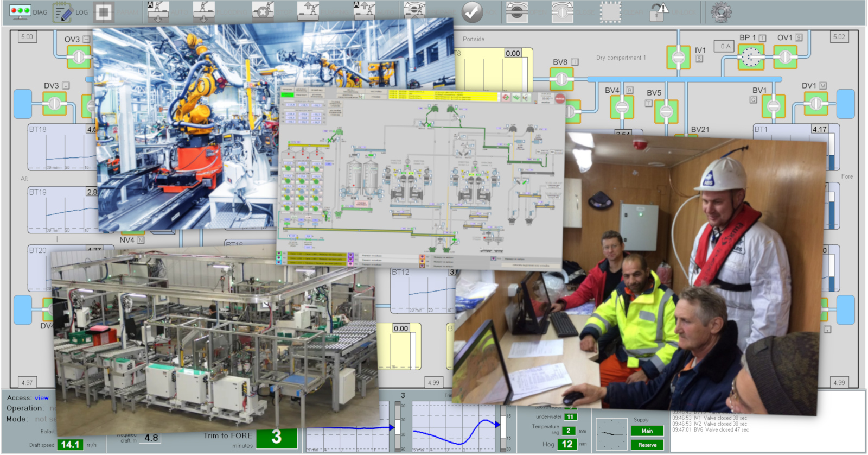Click the auto crane-up icon marked A
Image resolution: width=868 pixels, height=455 pixels.
(x=364, y=11)
